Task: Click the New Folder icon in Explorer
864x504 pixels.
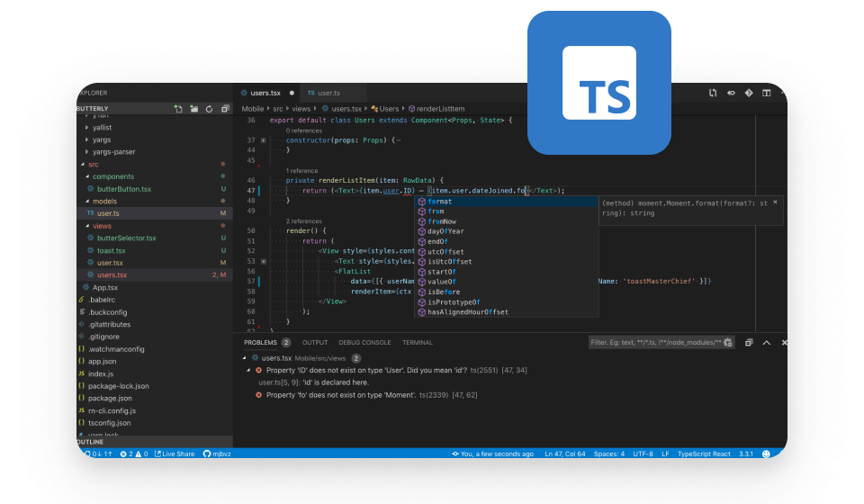Action: 193,109
